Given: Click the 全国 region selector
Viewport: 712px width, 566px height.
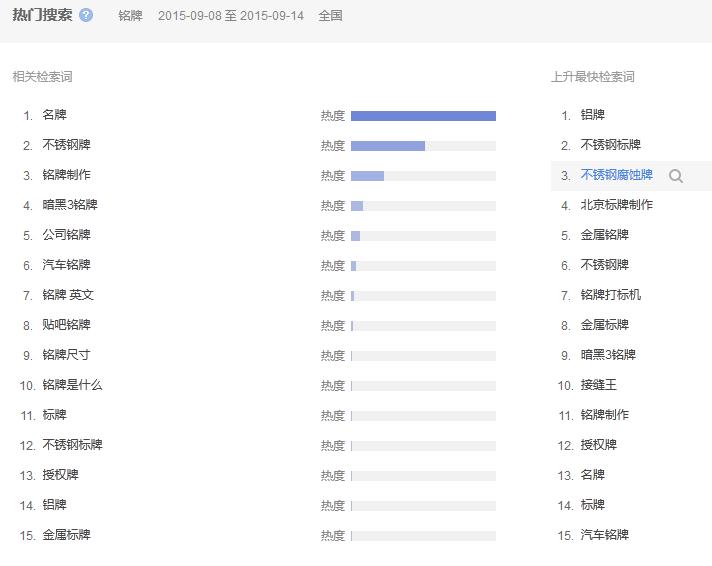Looking at the screenshot, I should [330, 16].
